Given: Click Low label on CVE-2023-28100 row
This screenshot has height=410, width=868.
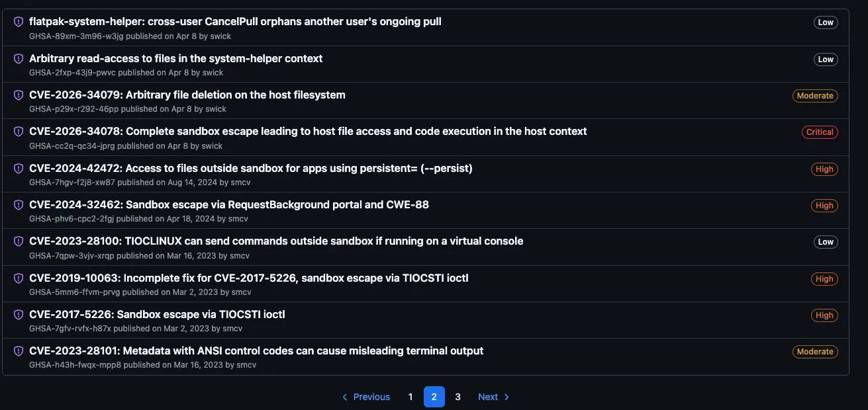Looking at the screenshot, I should point(826,242).
